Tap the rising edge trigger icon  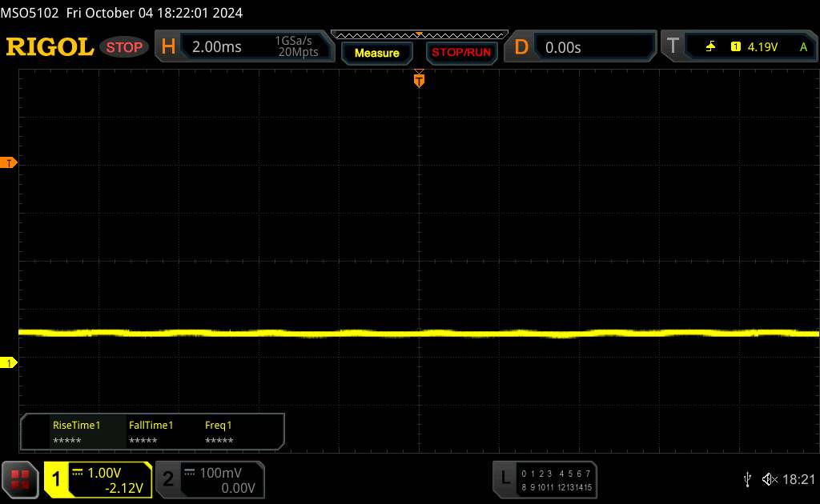[x=710, y=47]
